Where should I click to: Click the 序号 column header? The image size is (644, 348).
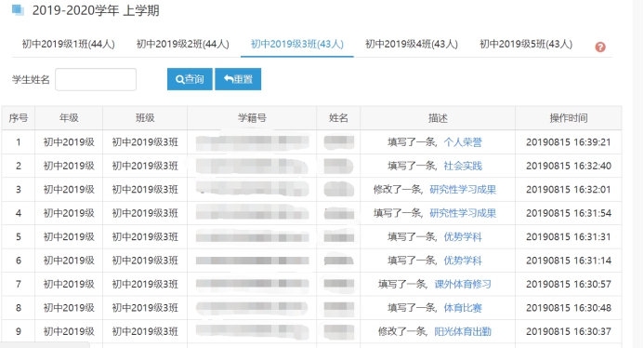[19, 118]
